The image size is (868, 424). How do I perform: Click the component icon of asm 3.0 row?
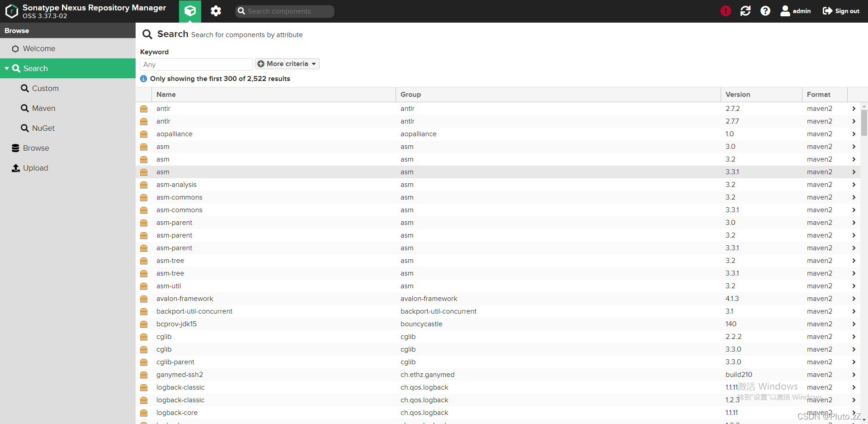coord(144,147)
